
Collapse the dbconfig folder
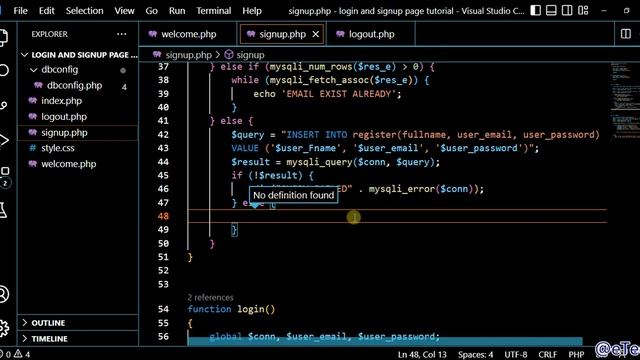(x=78, y=70)
